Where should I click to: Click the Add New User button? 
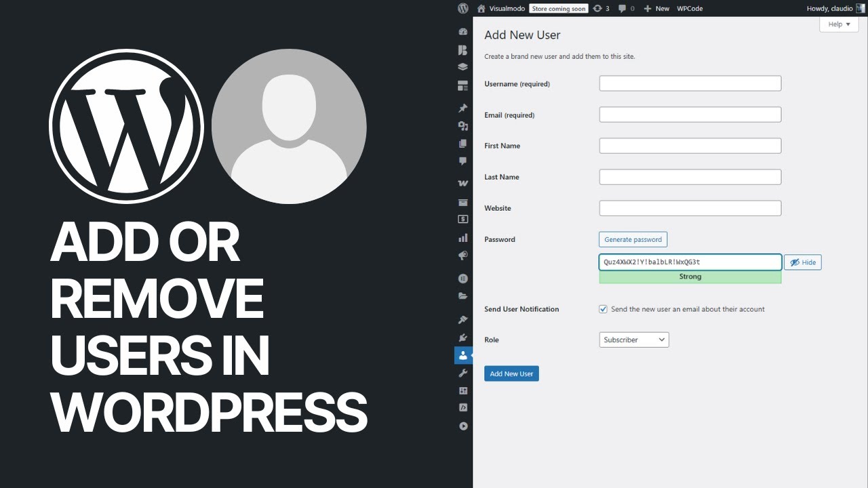pos(511,373)
